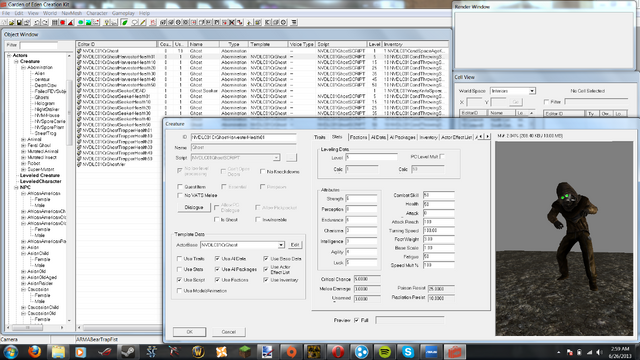Screen dimensions: 640x360
Task: Toggle the green leaf toolbar icon
Action: click(124, 22)
